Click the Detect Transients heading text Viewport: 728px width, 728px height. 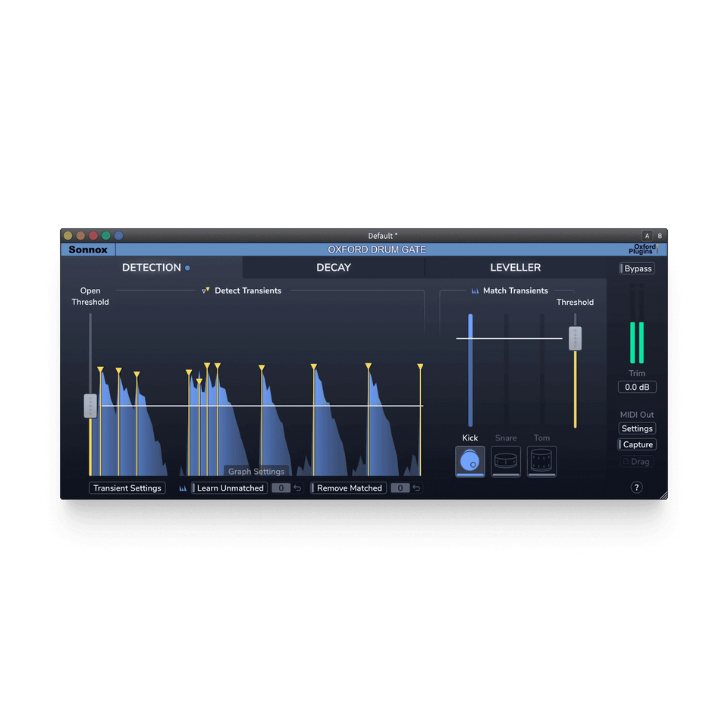pos(248,290)
